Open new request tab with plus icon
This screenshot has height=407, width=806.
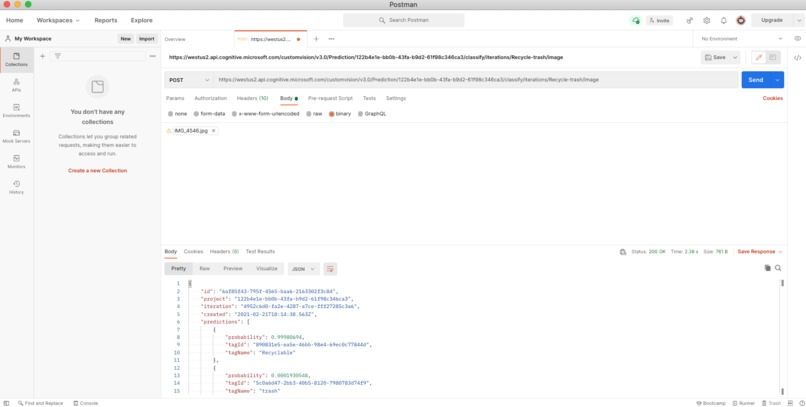pyautogui.click(x=316, y=39)
